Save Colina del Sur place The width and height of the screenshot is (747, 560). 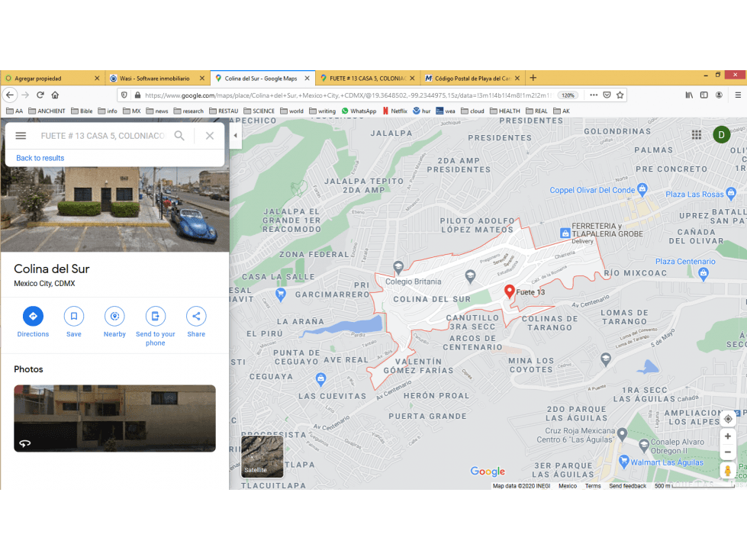coord(74,316)
